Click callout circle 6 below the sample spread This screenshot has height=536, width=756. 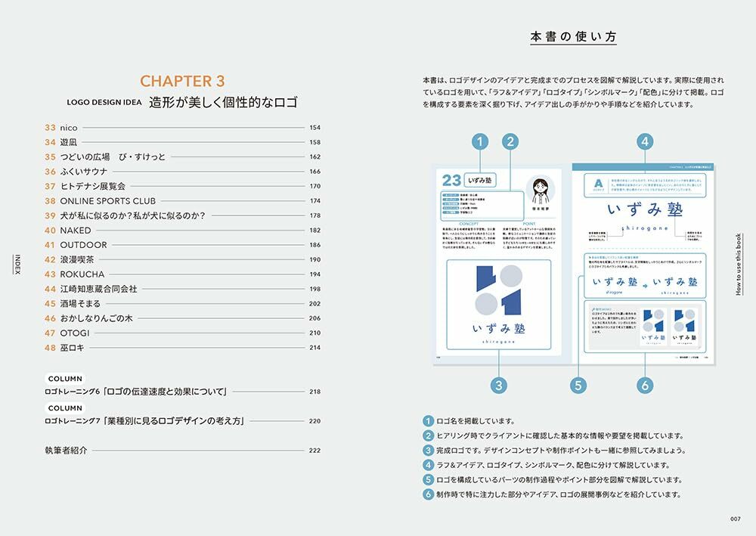645,385
